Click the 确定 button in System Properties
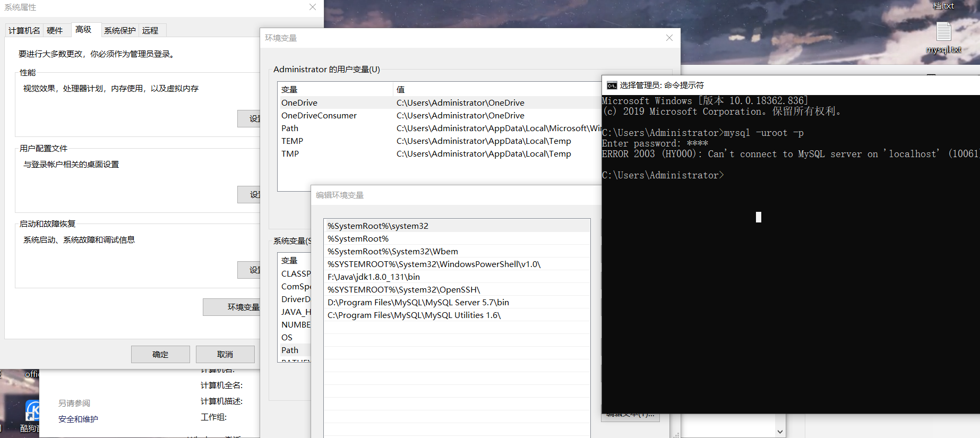The width and height of the screenshot is (980, 438). click(160, 354)
